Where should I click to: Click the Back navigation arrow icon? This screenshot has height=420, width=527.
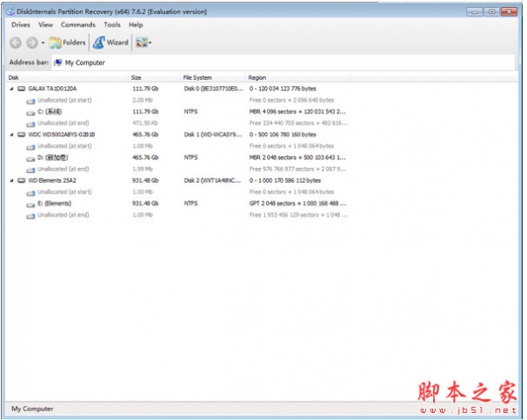coord(16,43)
